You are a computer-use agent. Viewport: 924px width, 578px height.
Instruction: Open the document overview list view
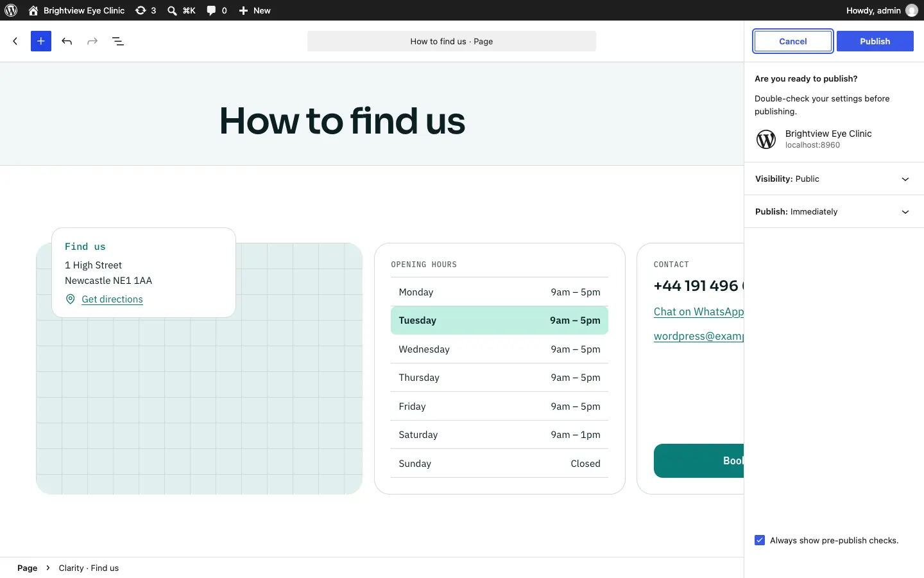coord(118,41)
